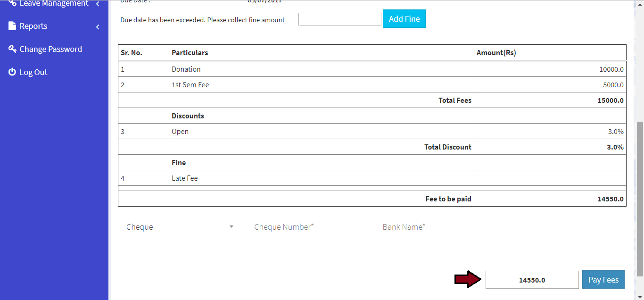Expand the Leave Management chevron
This screenshot has height=300, width=644.
tap(98, 4)
